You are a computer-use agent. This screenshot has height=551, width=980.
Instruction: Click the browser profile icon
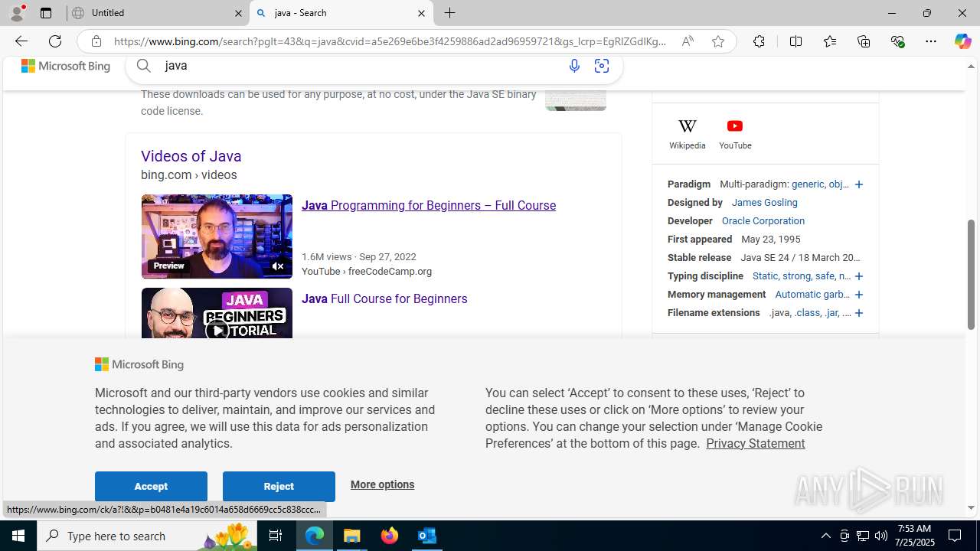click(17, 13)
